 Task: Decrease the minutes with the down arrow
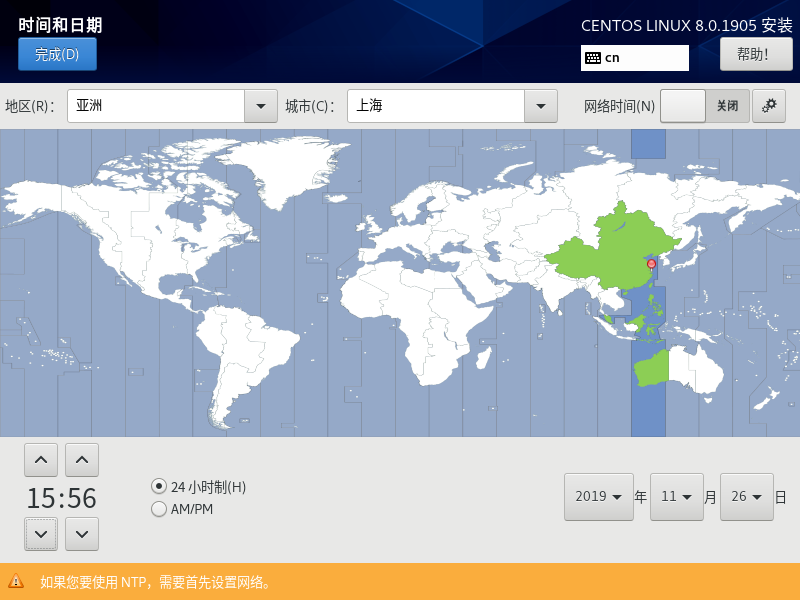point(82,534)
